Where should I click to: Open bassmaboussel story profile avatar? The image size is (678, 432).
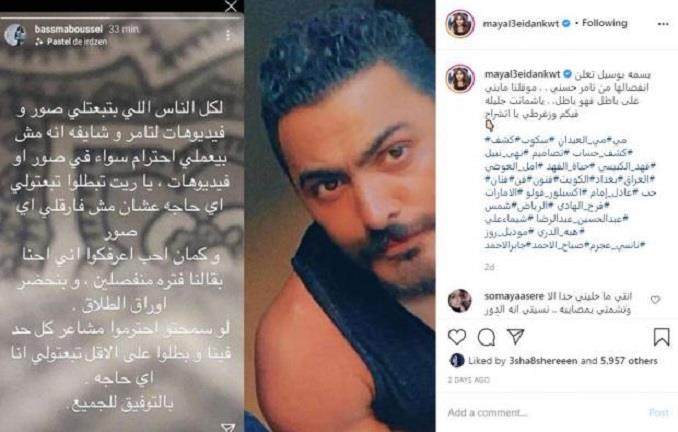point(15,35)
